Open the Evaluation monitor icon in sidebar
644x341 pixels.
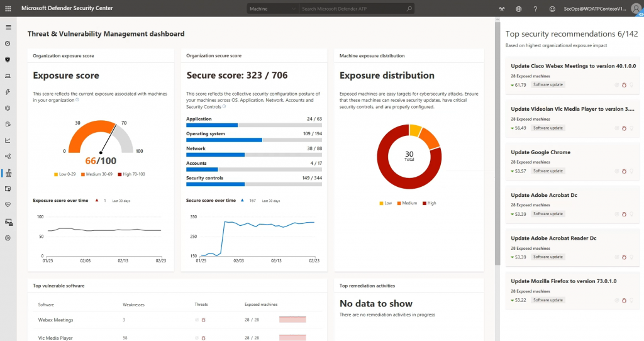[8, 189]
